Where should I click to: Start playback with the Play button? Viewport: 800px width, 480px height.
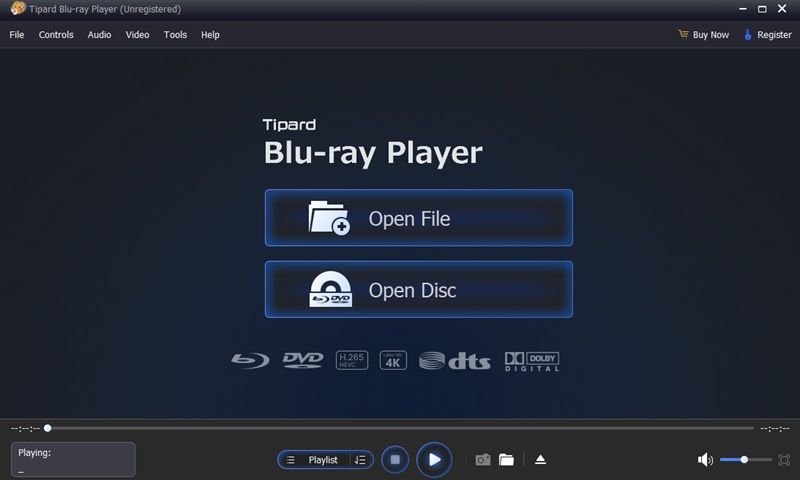[x=434, y=460]
